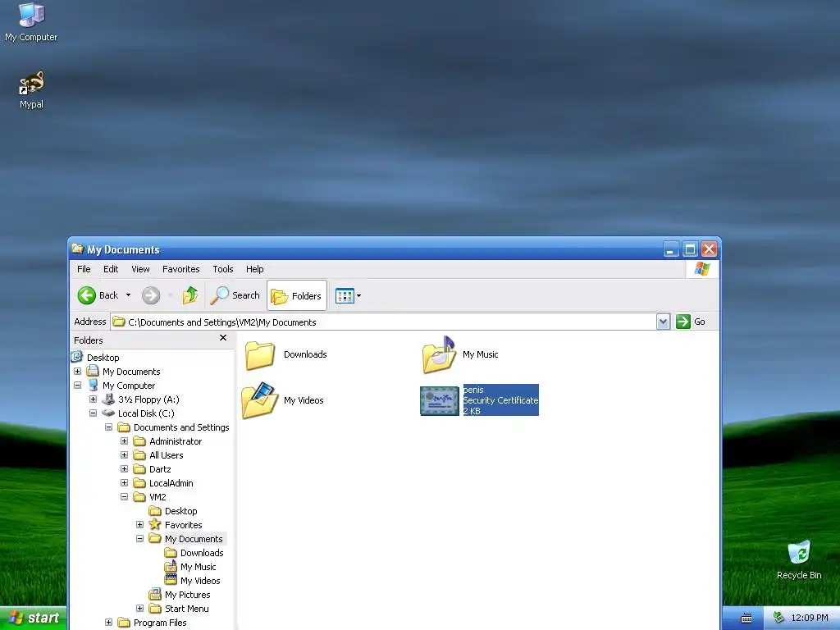Close the Folders pane with X
This screenshot has width=840, height=630.
click(x=223, y=337)
